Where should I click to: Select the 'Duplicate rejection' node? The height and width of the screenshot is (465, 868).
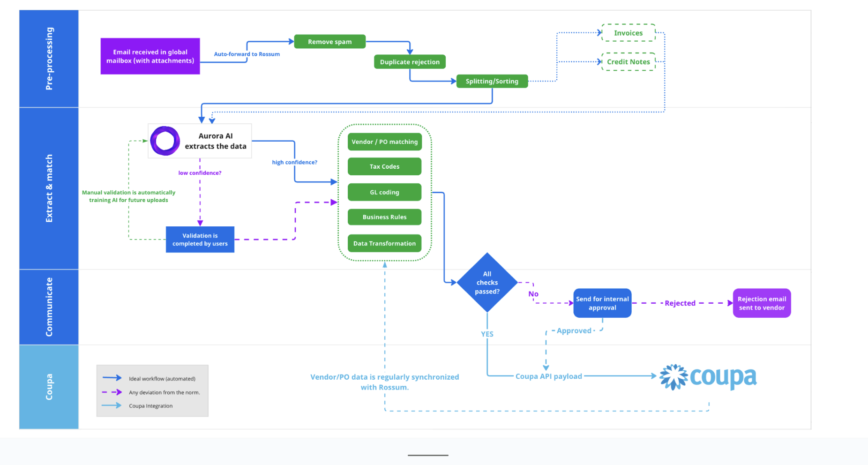[x=410, y=62]
